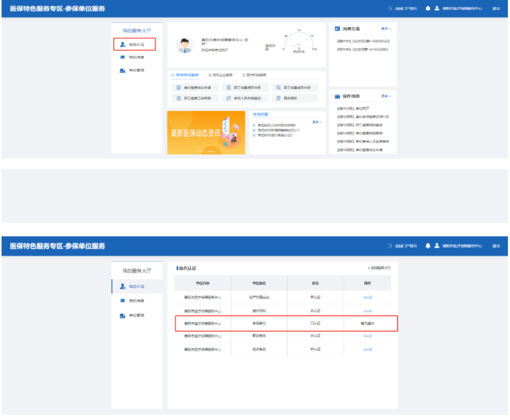Click 去认证 link for 生产代理企业 row

[x=367, y=297]
